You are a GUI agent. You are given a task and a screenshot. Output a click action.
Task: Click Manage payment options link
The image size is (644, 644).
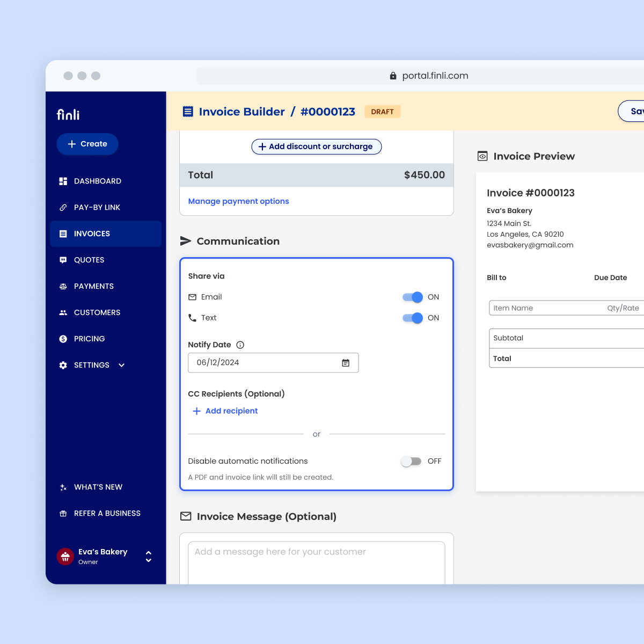point(238,201)
